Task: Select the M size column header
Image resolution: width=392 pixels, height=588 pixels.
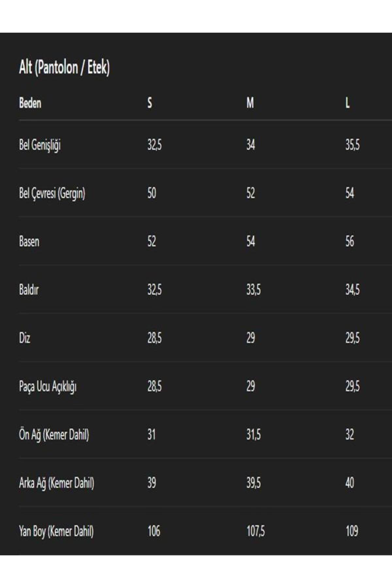Action: [250, 103]
